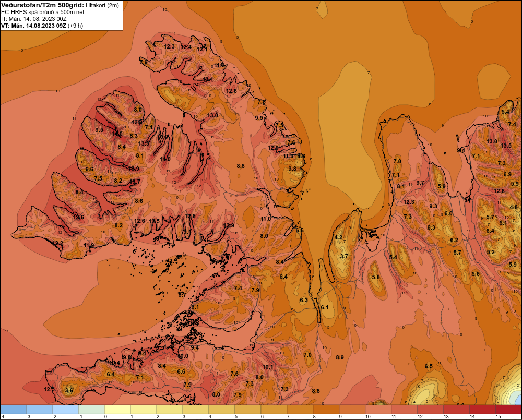Select the '0' tick label on the legend
The height and width of the screenshot is (420, 522).
coord(105,417)
